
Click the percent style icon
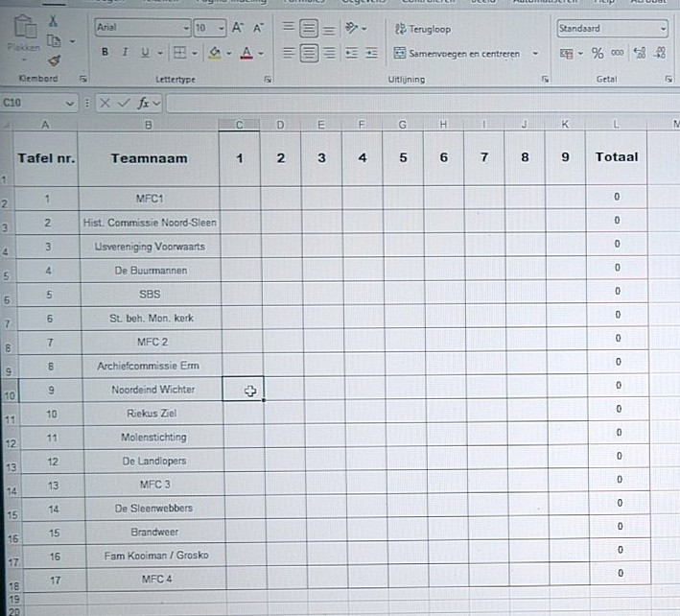coord(598,54)
